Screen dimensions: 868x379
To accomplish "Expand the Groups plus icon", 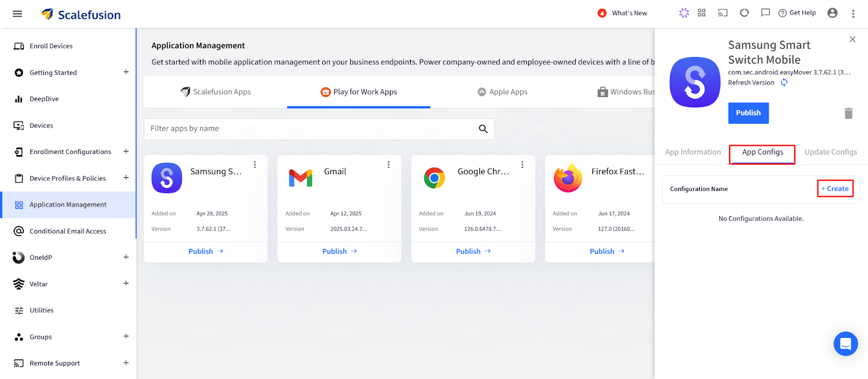I will click(x=126, y=336).
